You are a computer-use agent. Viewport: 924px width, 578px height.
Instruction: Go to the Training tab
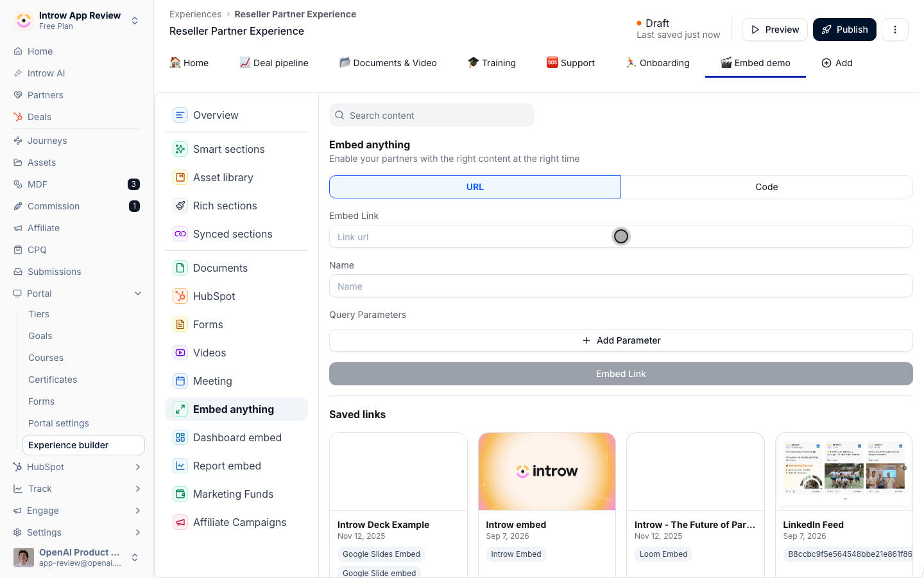point(492,63)
